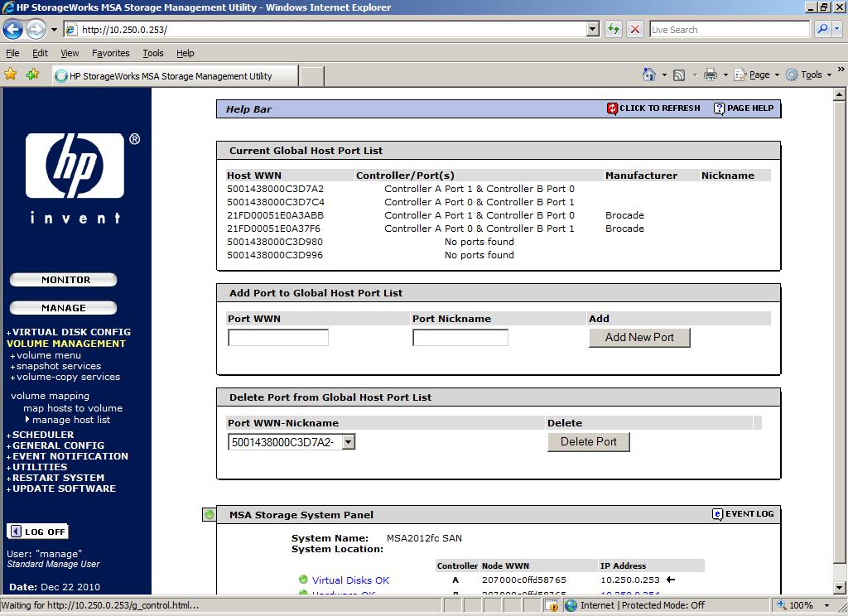This screenshot has width=848, height=616.
Task: Open the Edit menu
Action: 40,53
